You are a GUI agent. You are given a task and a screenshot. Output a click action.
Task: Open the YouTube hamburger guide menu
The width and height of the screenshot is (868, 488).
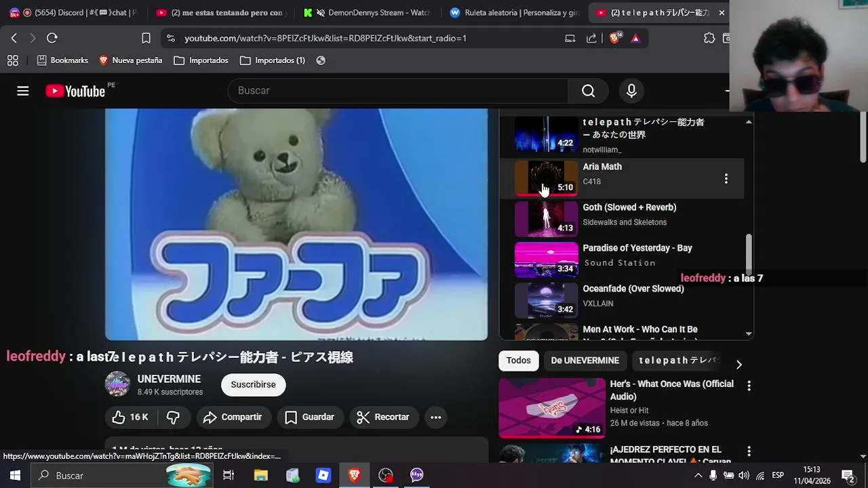point(23,91)
